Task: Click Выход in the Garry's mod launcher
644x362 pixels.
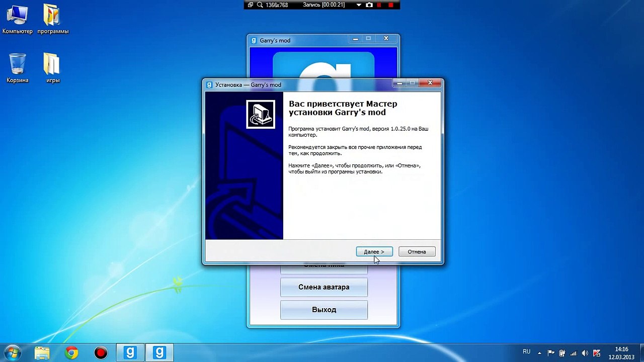Action: [x=324, y=310]
